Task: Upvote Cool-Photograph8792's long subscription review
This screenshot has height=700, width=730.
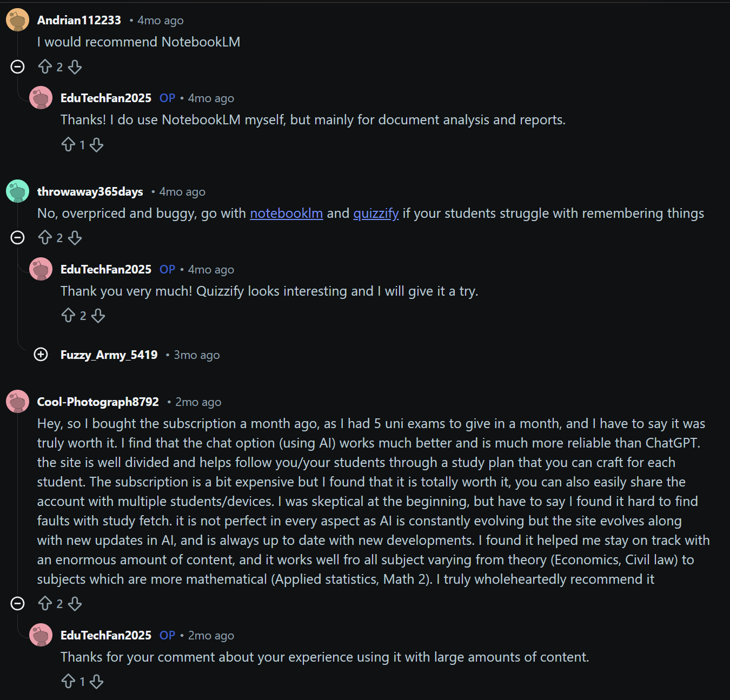Action: pos(45,603)
